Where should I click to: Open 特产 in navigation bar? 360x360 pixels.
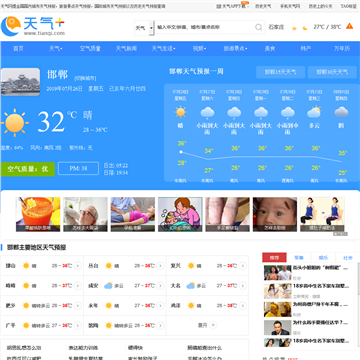coord(306,49)
